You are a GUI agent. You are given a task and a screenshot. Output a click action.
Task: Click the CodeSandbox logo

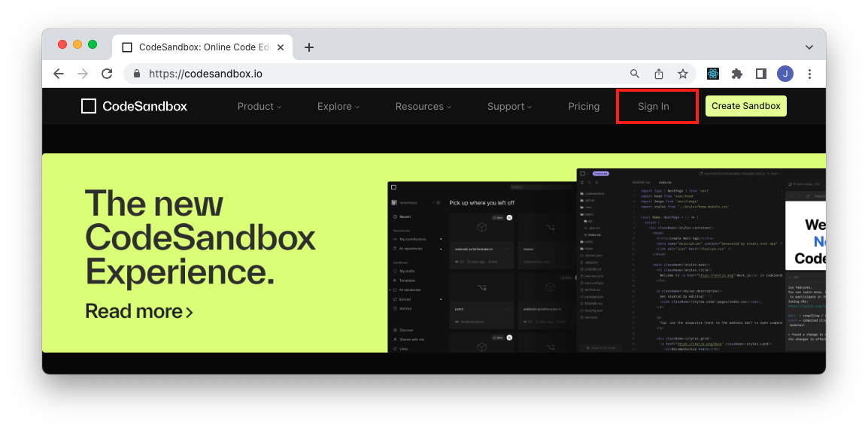tap(134, 106)
